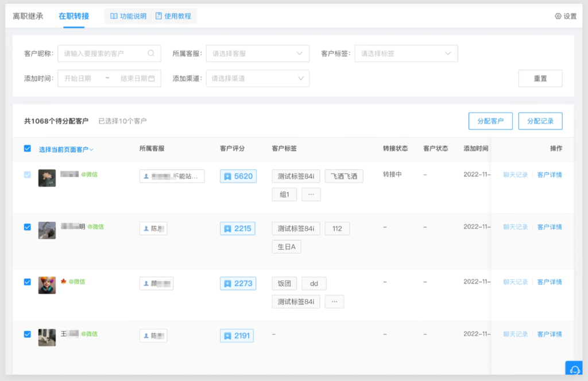Image resolution: width=588 pixels, height=381 pixels.
Task: Click the 添加时间 column header
Action: [476, 148]
